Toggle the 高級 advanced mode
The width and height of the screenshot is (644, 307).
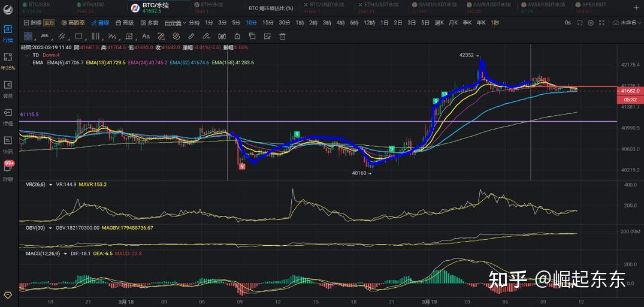(125, 23)
